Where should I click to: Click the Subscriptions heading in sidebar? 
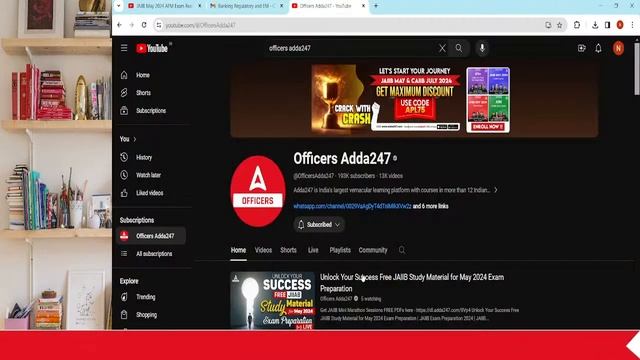[137, 220]
